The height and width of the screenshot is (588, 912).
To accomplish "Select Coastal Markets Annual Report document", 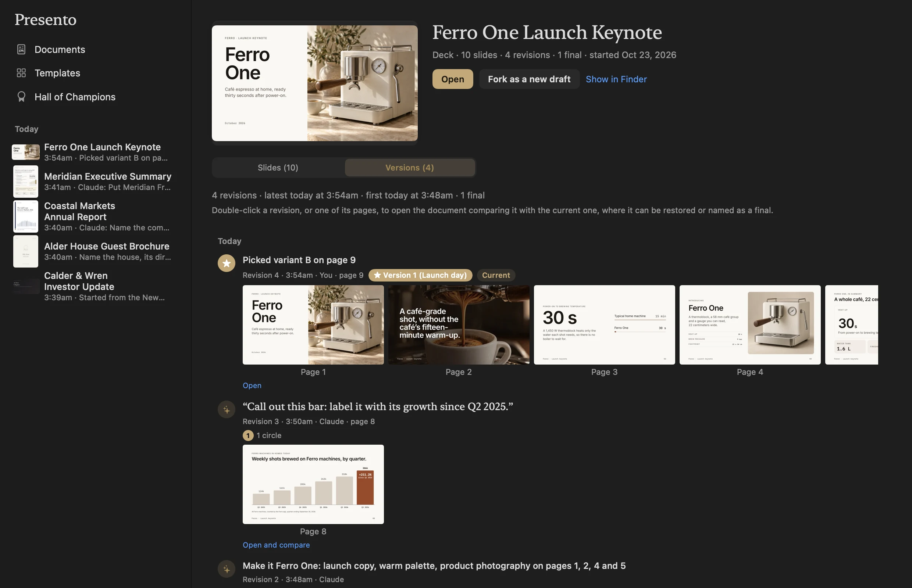I will (96, 216).
